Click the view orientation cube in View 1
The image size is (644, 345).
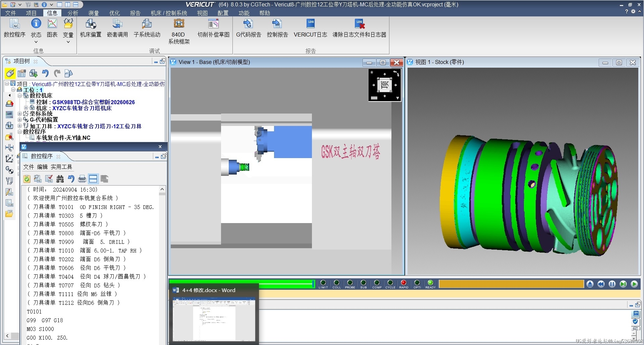coord(385,85)
